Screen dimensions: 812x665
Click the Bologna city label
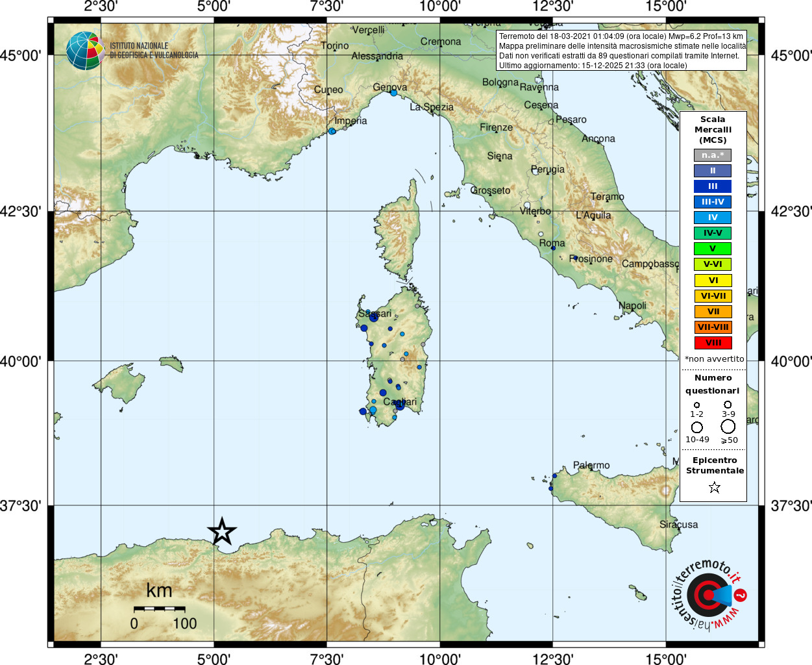click(x=500, y=82)
